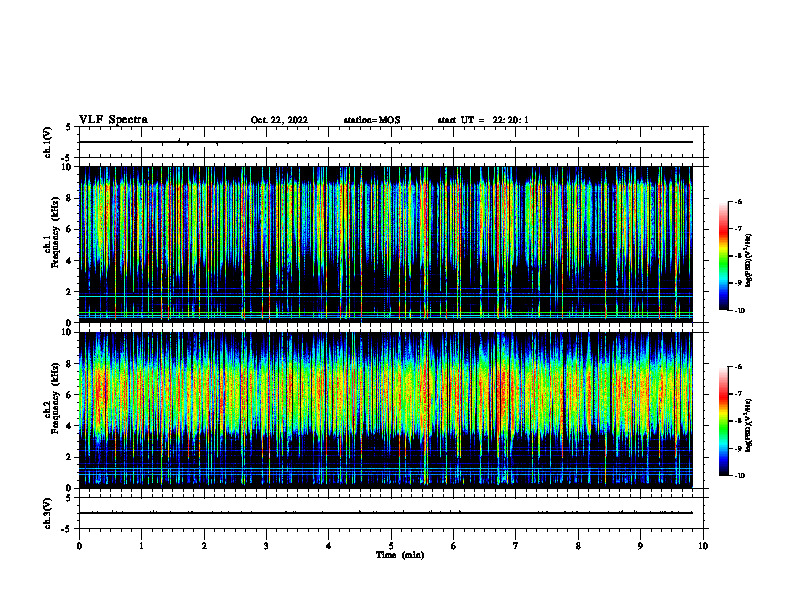Click the '2' kHz tick on ch.1 frequency axis
This screenshot has height=612, width=792.
pos(70,292)
